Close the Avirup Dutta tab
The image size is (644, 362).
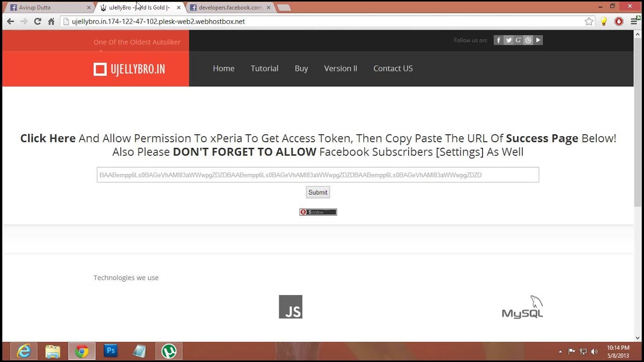pyautogui.click(x=89, y=8)
